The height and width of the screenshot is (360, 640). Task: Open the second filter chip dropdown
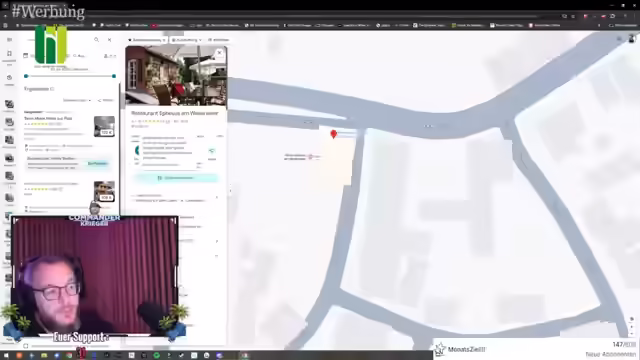187,40
